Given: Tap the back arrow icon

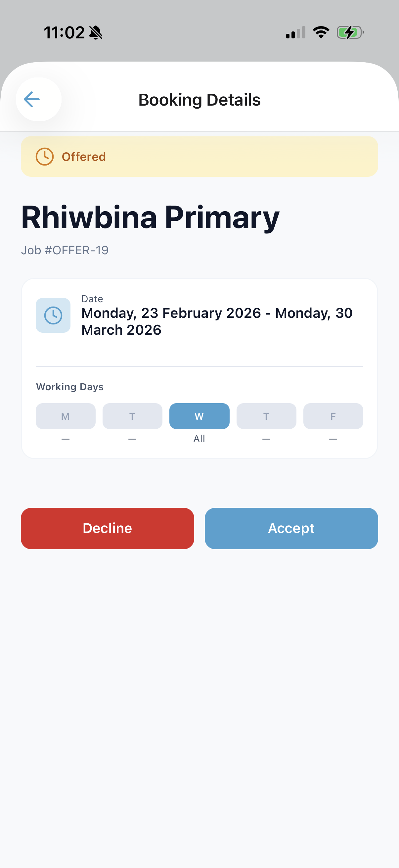Looking at the screenshot, I should pos(32,99).
